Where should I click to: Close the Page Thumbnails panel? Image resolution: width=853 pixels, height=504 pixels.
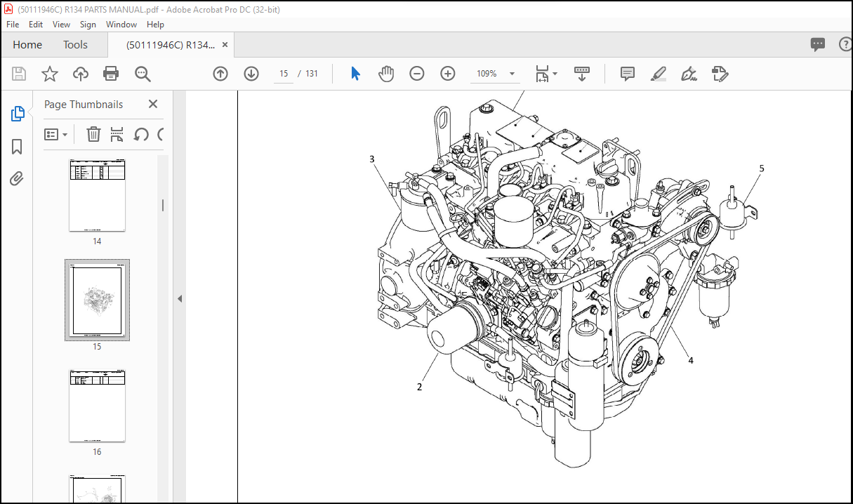153,104
